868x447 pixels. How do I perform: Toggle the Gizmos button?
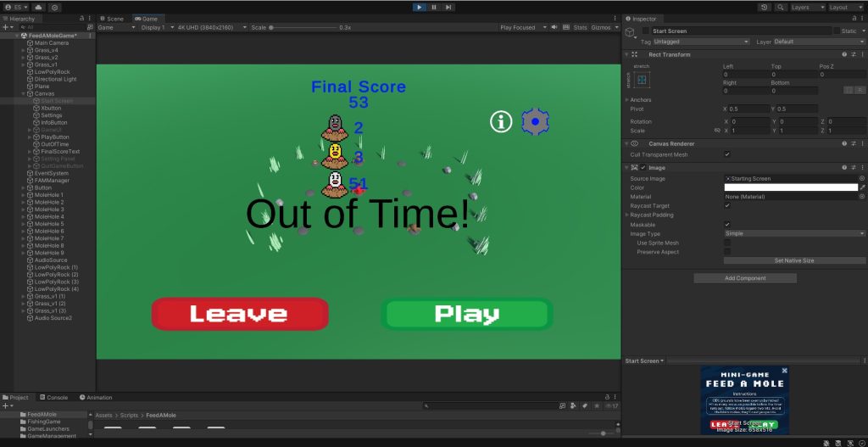pos(601,27)
